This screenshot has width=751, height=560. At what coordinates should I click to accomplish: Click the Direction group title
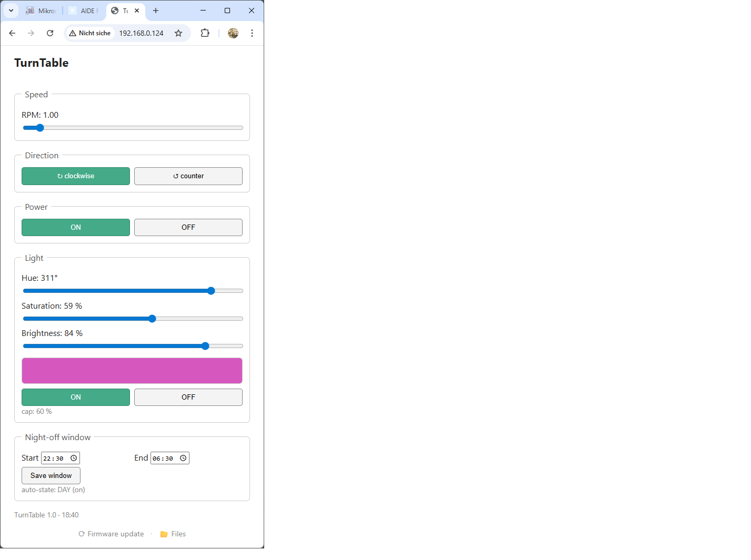42,156
